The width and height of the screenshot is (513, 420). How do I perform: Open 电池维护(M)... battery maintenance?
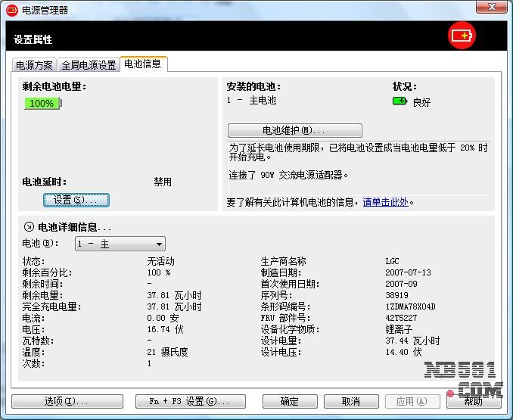point(294,130)
